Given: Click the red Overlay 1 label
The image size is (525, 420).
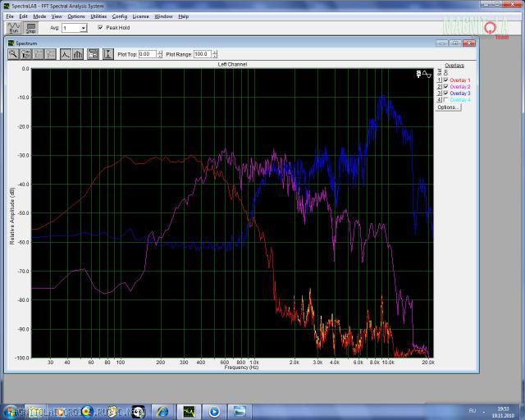Looking at the screenshot, I should point(460,80).
